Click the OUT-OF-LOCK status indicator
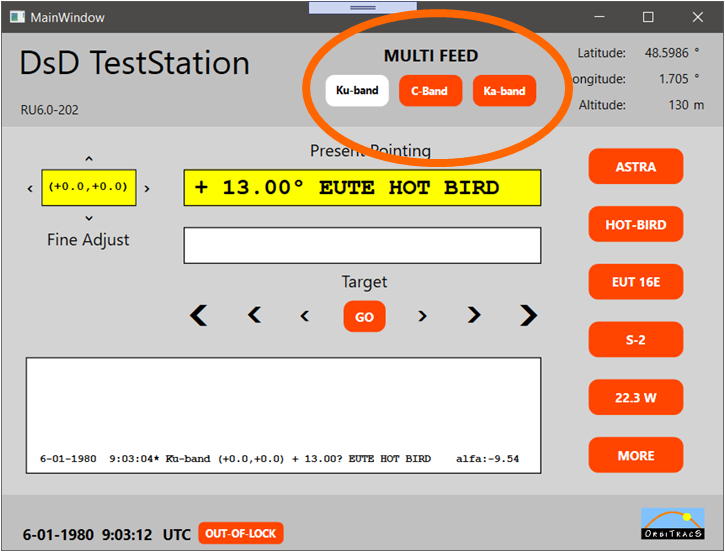 tap(241, 534)
